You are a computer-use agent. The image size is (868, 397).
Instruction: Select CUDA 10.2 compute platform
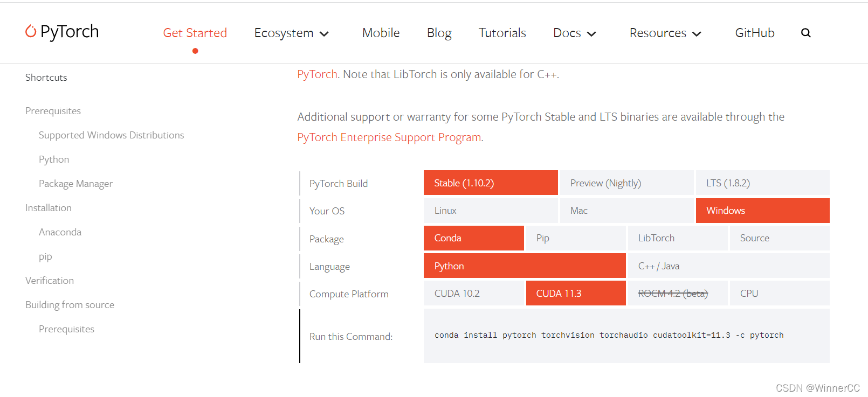pyautogui.click(x=474, y=293)
